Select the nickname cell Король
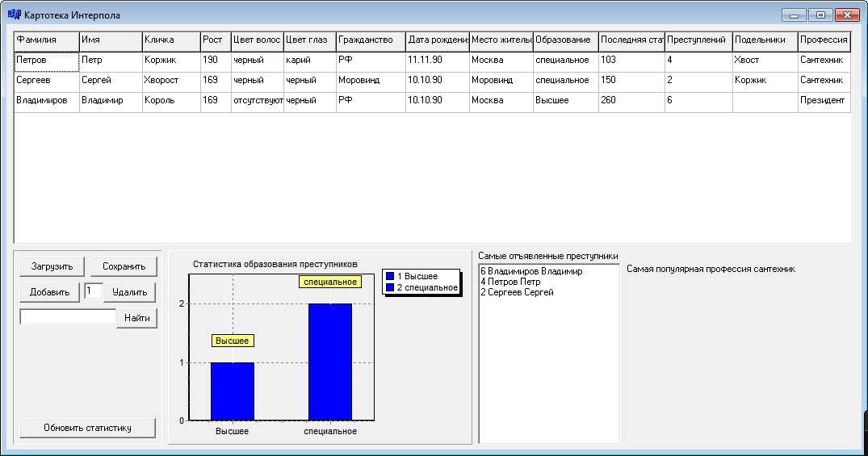Viewport: 868px width, 456px height. pos(171,102)
